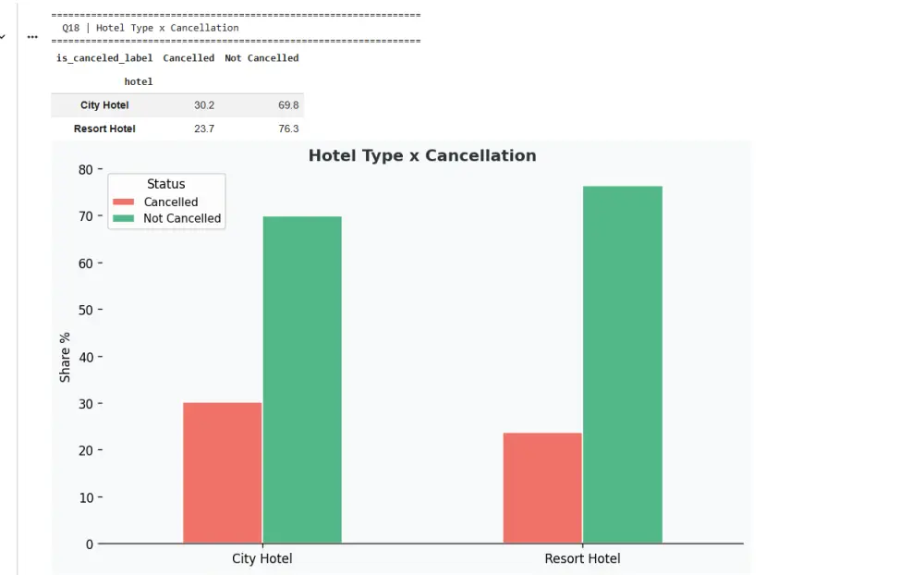Click the City Hotel red Cancelled bar

point(222,472)
